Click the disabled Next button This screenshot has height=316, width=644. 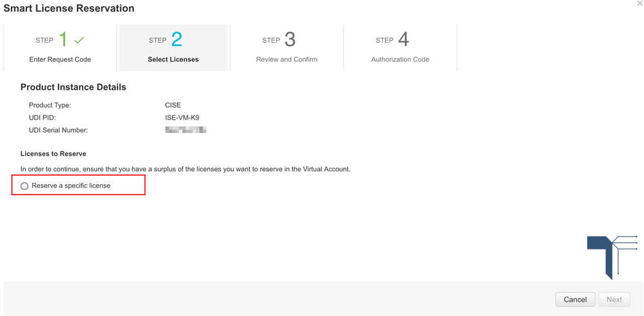614,300
